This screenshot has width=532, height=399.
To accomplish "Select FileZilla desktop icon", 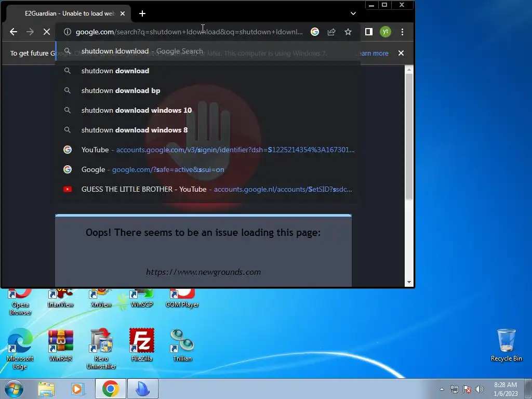I will (142, 345).
